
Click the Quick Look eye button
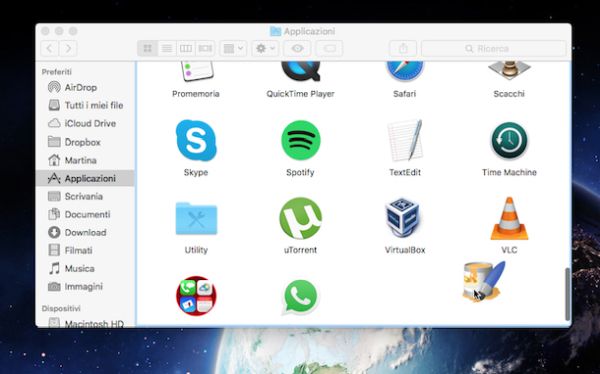coord(297,49)
